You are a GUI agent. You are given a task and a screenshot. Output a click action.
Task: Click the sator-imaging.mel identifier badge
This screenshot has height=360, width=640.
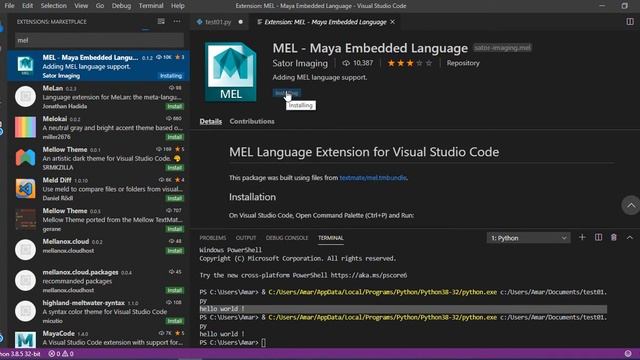pyautogui.click(x=502, y=48)
